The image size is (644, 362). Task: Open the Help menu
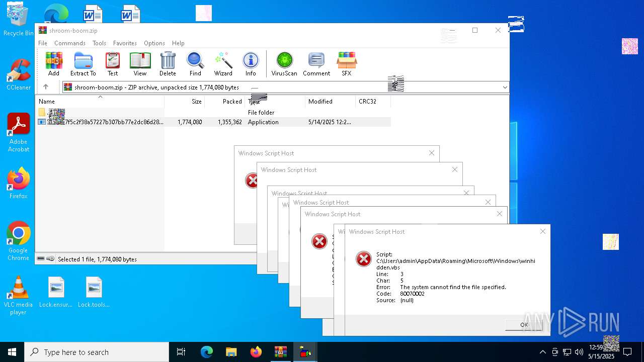178,43
